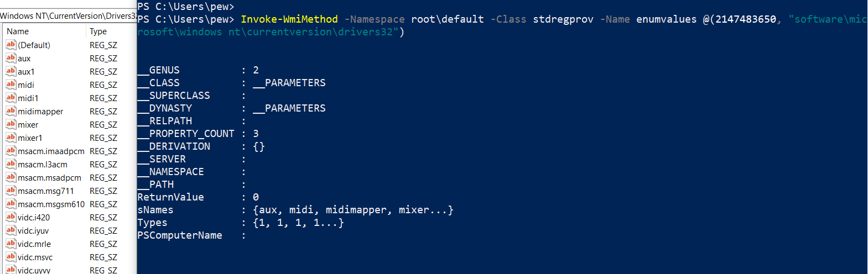Click the Invoke-WmiMethod command text
The height and width of the screenshot is (274, 868).
coord(289,19)
